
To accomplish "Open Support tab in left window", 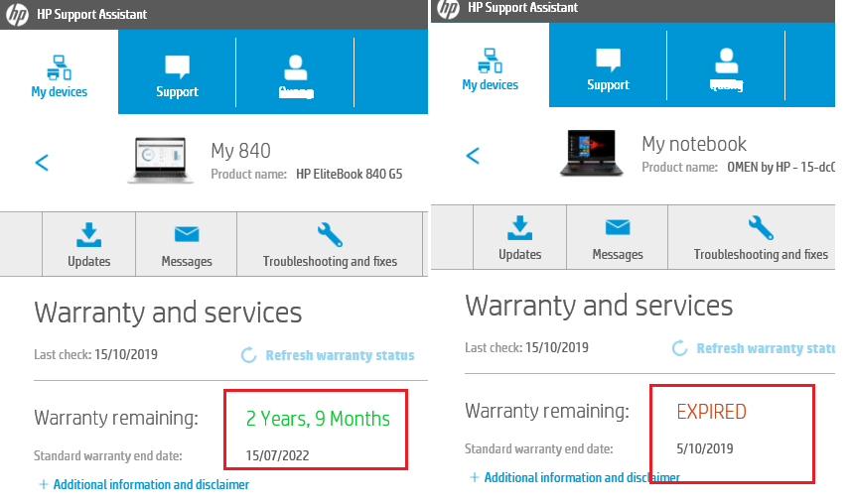I will point(177,76).
